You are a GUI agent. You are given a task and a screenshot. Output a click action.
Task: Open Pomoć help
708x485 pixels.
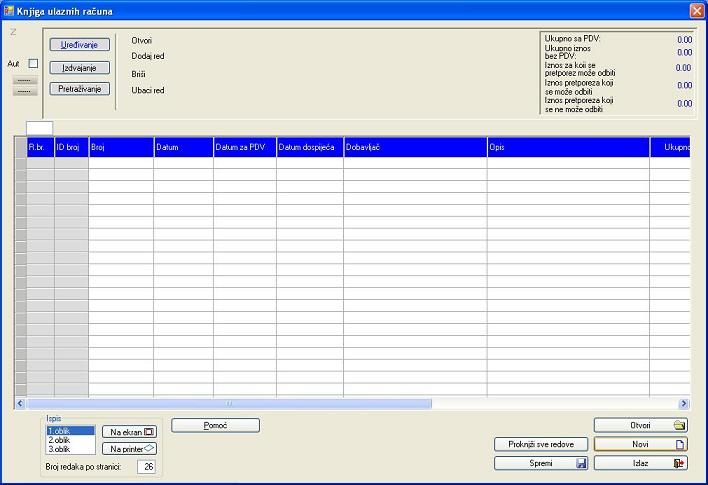point(215,425)
